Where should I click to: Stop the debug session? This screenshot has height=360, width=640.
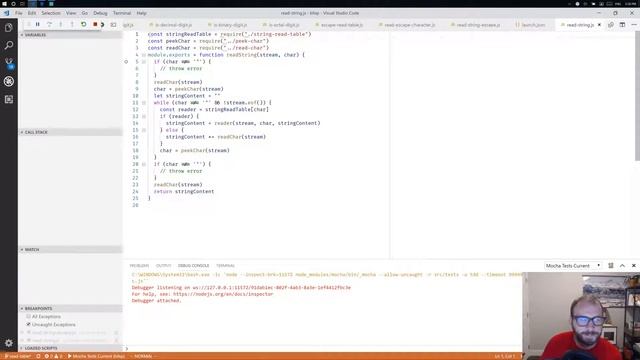point(95,24)
